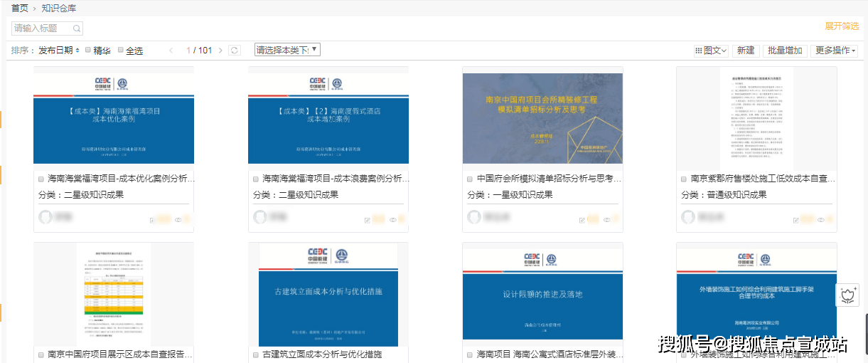Click author avatar on 海南海棠福湾项目-成本优化案例分析 card
The width and height of the screenshot is (868, 363).
(45, 217)
